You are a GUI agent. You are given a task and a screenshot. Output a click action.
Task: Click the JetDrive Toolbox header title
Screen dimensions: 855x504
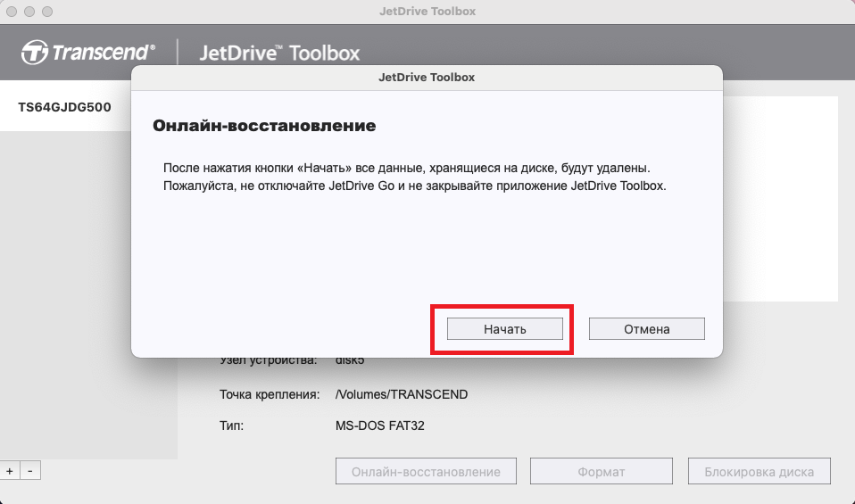(279, 53)
